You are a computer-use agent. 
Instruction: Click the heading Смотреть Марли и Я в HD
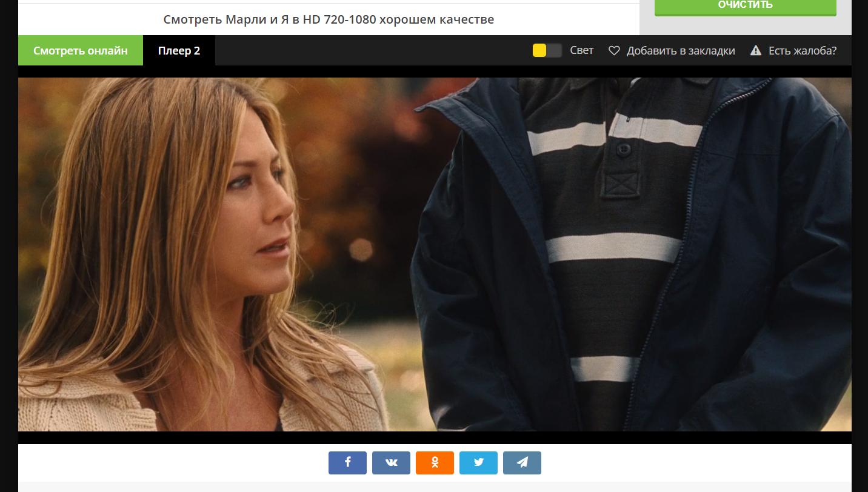[x=329, y=19]
